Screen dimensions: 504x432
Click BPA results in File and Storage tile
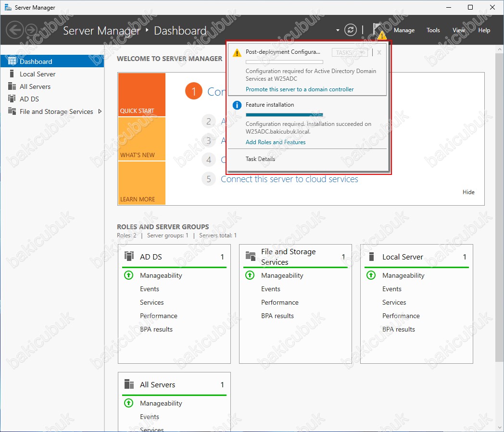pos(277,316)
